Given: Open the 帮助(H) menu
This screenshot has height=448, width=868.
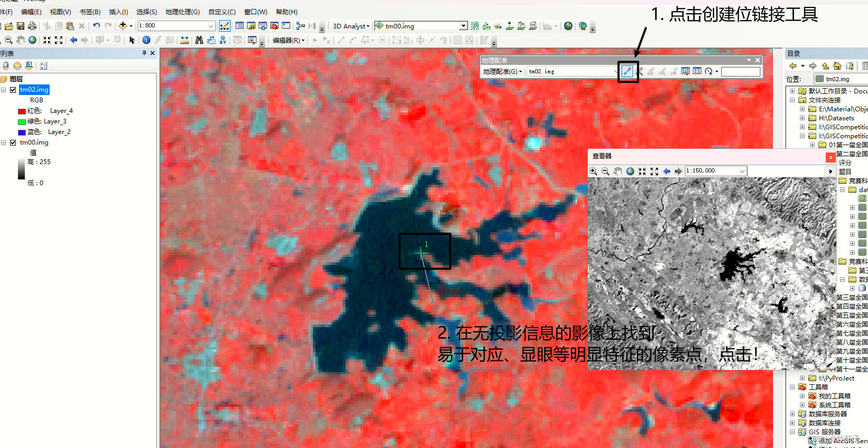Looking at the screenshot, I should [287, 12].
